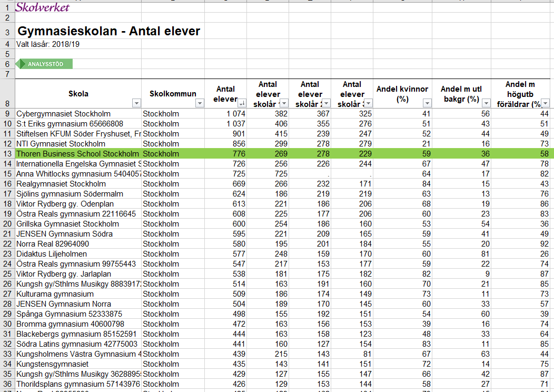Select the Antal elever value 856
This screenshot has height=392, width=554.
point(226,144)
